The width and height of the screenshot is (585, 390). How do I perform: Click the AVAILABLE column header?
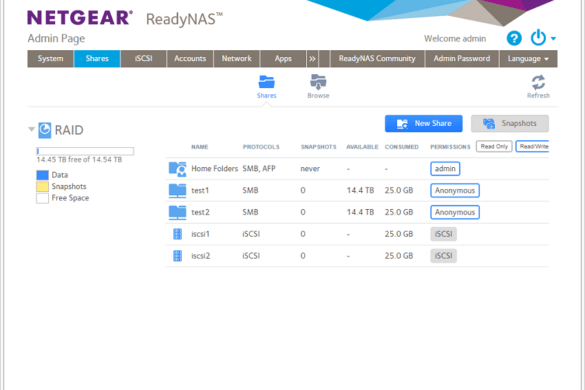(362, 147)
